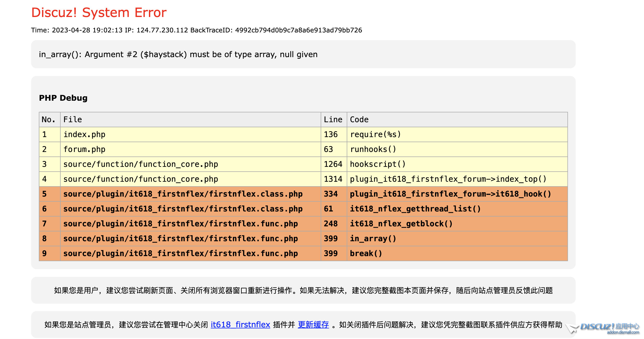Click the Line column header
Image resolution: width=644 pixels, height=339 pixels.
(333, 120)
